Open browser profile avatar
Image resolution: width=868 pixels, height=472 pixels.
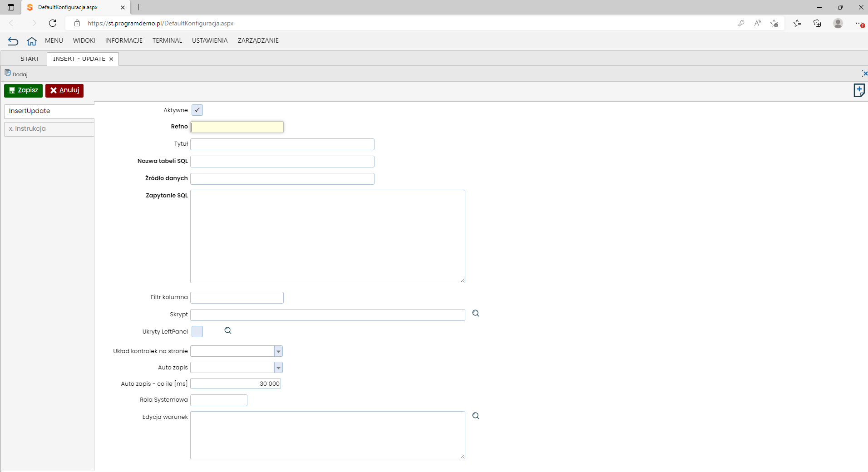click(838, 23)
